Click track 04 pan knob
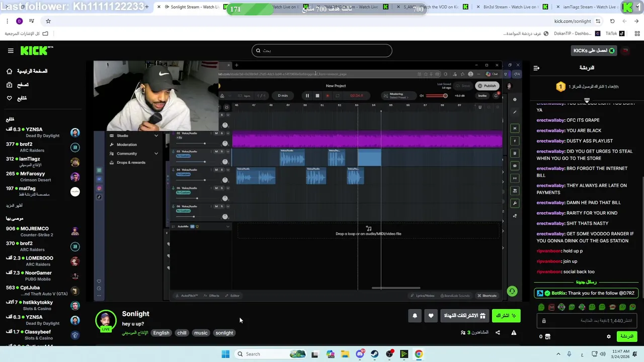 (x=225, y=179)
